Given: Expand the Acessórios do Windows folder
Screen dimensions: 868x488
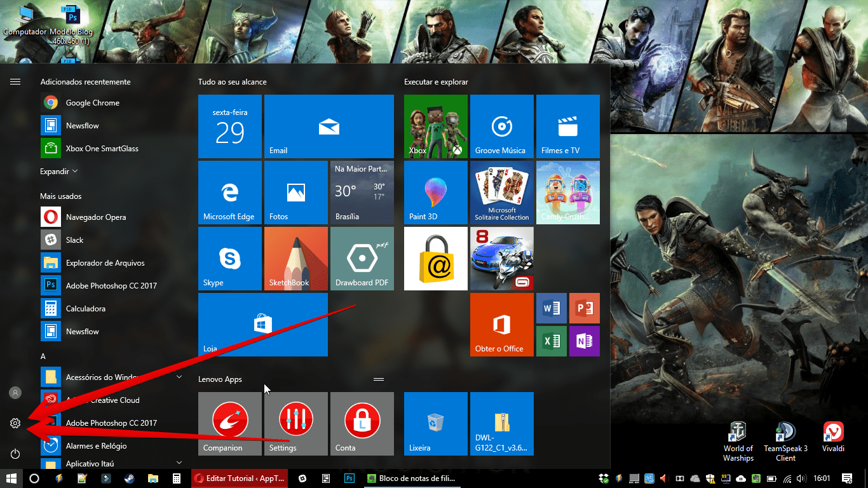Looking at the screenshot, I should [x=179, y=377].
